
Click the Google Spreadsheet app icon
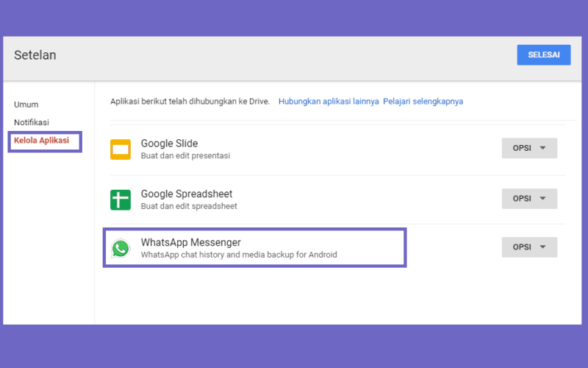tap(121, 199)
